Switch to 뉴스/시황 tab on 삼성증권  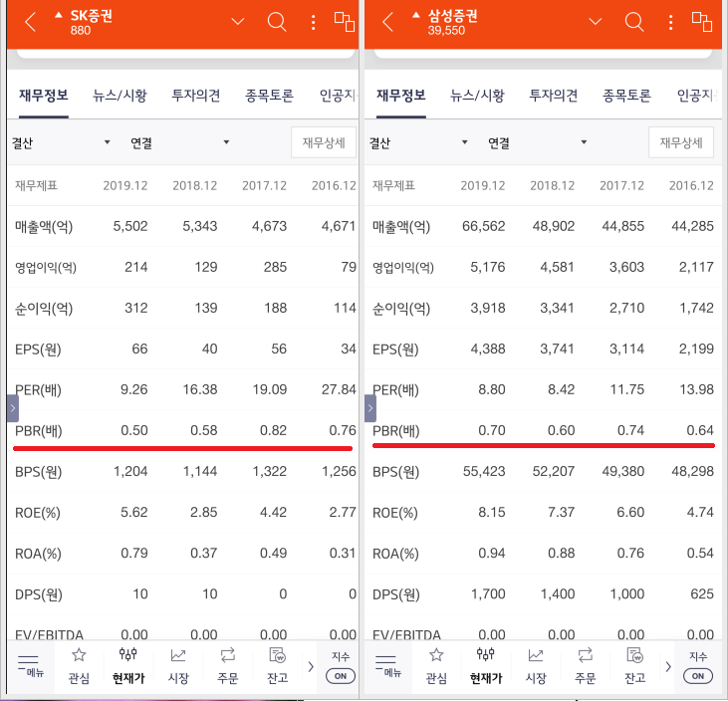(477, 96)
